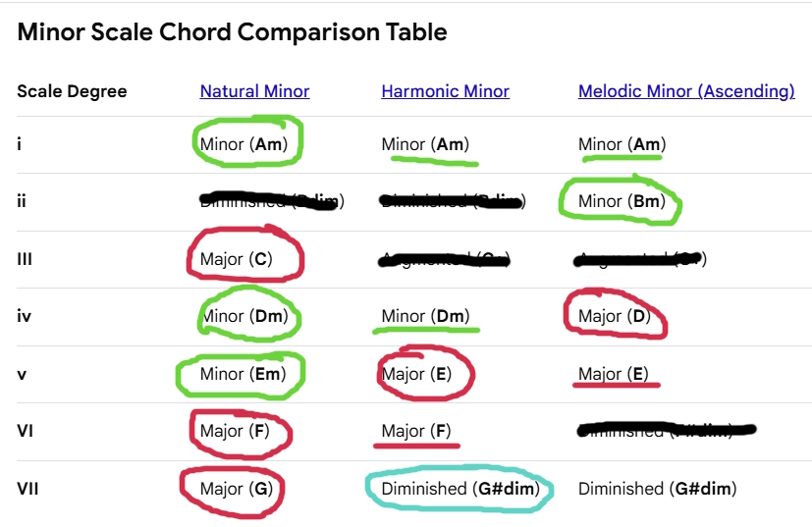Click the VII scale degree row label

point(27,488)
